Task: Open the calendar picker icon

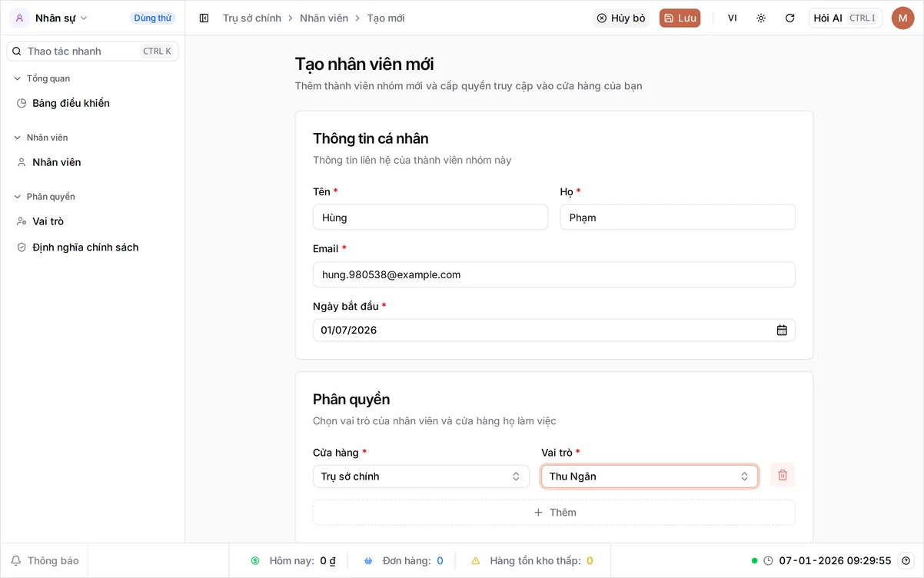Action: pos(782,331)
